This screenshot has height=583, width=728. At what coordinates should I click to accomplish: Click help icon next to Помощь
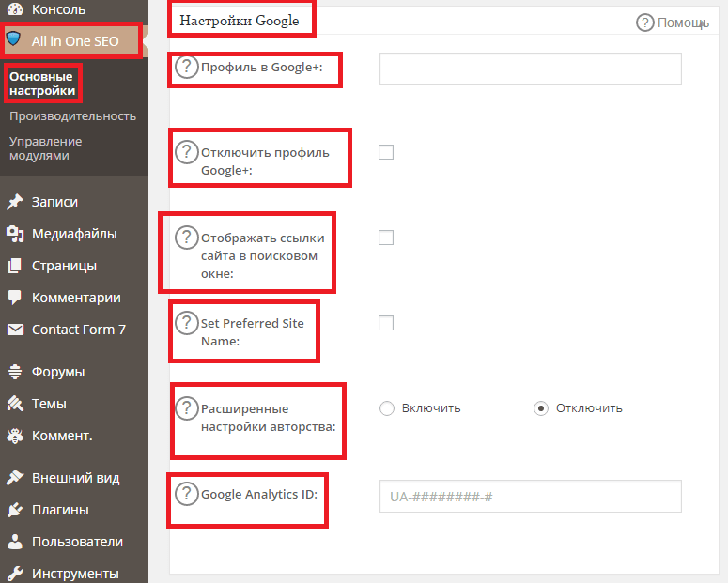click(x=645, y=23)
